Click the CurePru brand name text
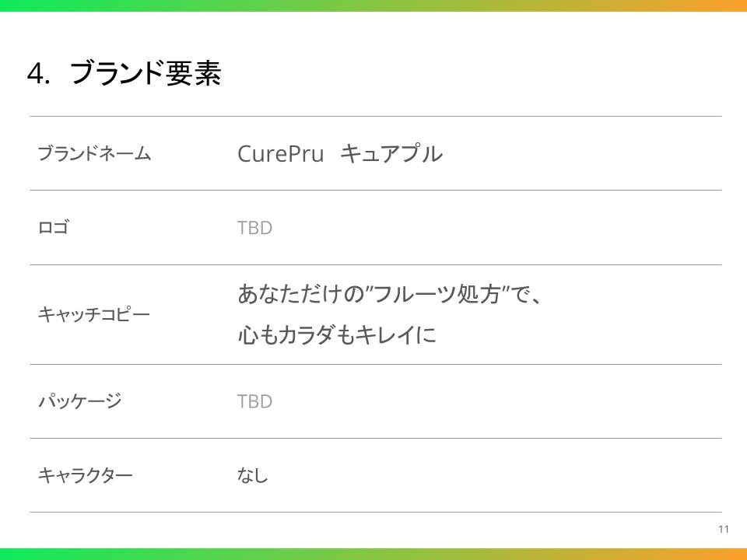The width and height of the screenshot is (747, 560). [280, 154]
